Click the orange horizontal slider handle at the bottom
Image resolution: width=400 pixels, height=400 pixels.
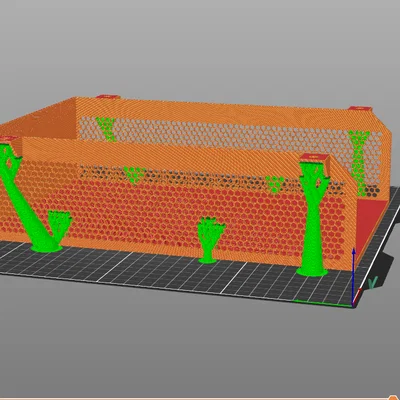394,397
